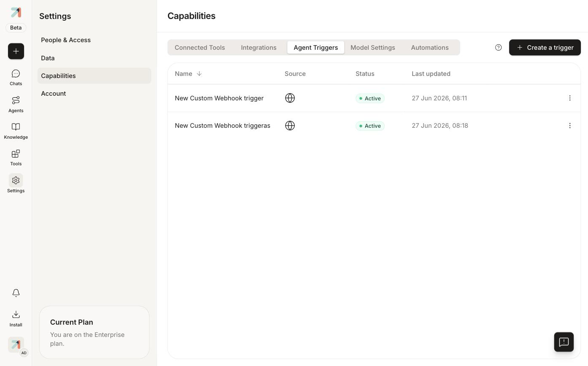
Task: Click globe icon for Webhook triggeras row
Action: [290, 126]
